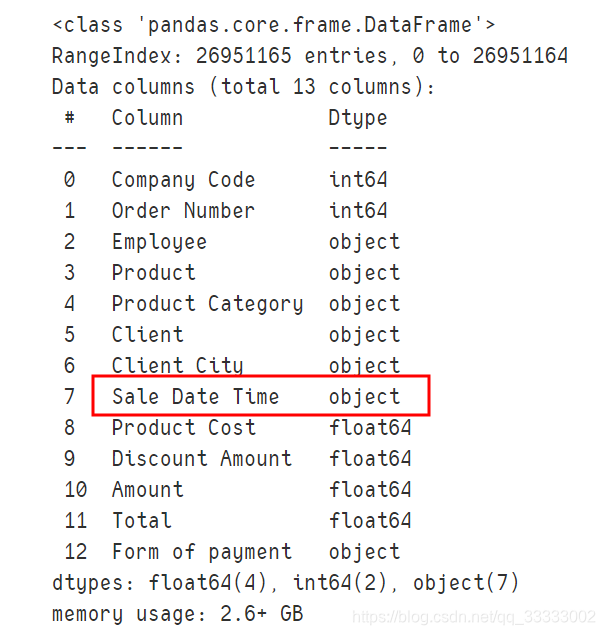The height and width of the screenshot is (635, 605).
Task: Click the 'Data columns (total 13 columns)' line
Action: [x=243, y=87]
